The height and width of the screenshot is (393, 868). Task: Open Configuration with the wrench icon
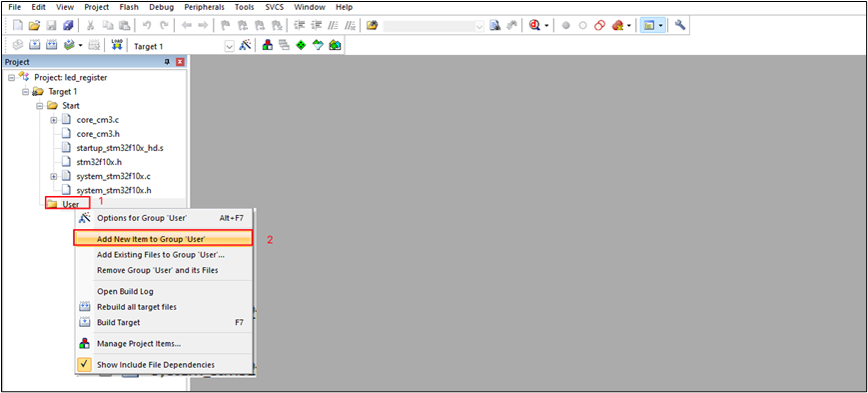[x=680, y=25]
